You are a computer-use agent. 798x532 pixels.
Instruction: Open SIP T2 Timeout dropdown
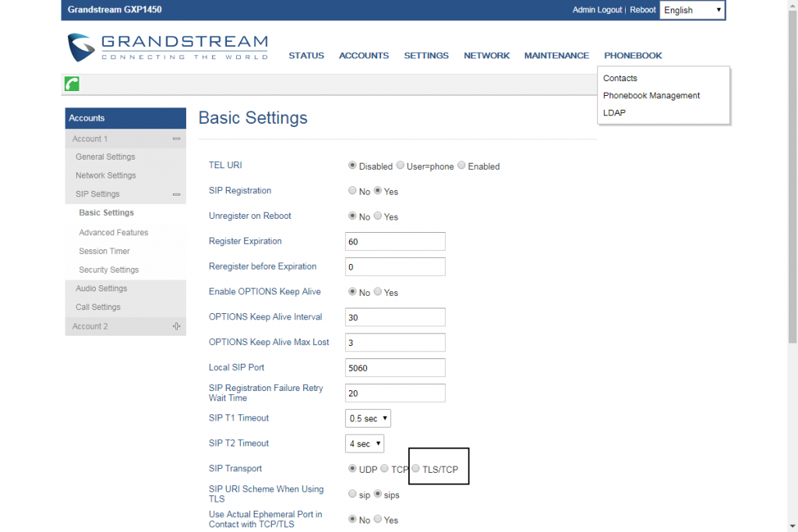pos(365,443)
